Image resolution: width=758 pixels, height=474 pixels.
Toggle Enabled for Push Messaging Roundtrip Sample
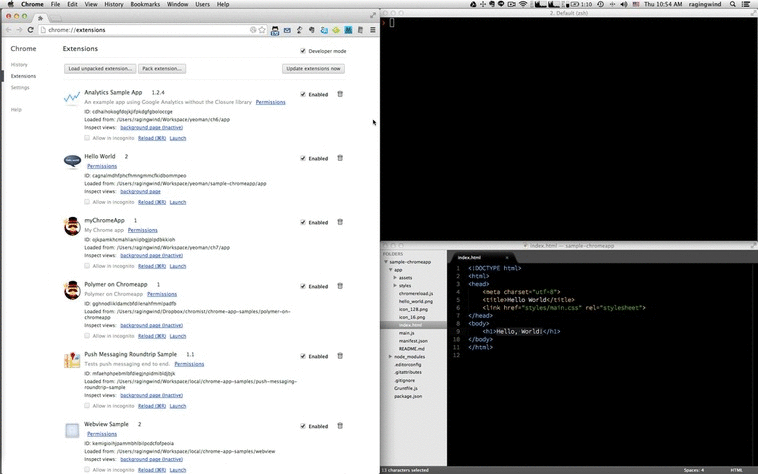point(303,356)
